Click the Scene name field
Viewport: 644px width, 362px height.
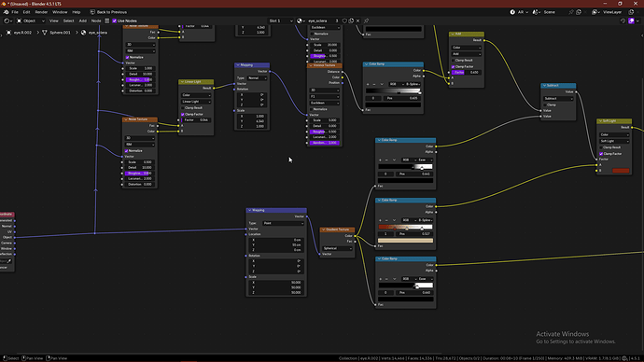(554, 12)
